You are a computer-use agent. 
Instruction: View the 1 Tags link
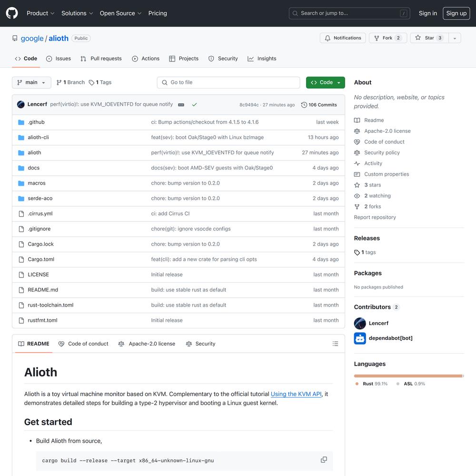pos(100,82)
